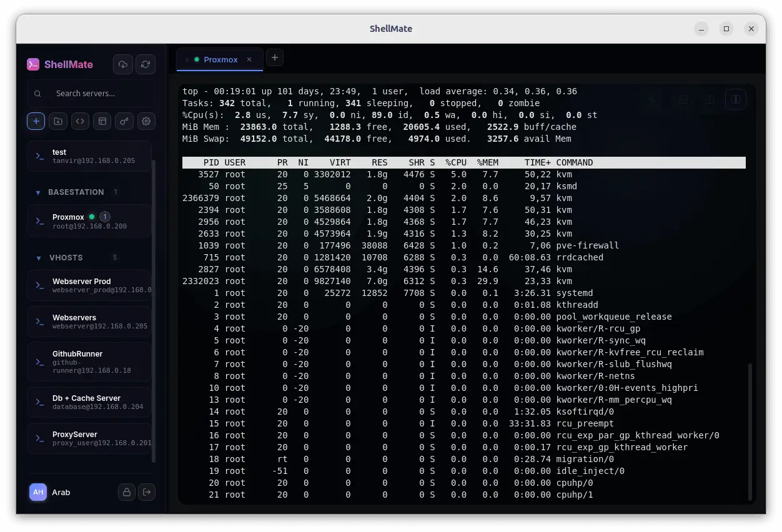Click the idle_inject/0 process row
The height and width of the screenshot is (532, 782).
click(x=463, y=471)
